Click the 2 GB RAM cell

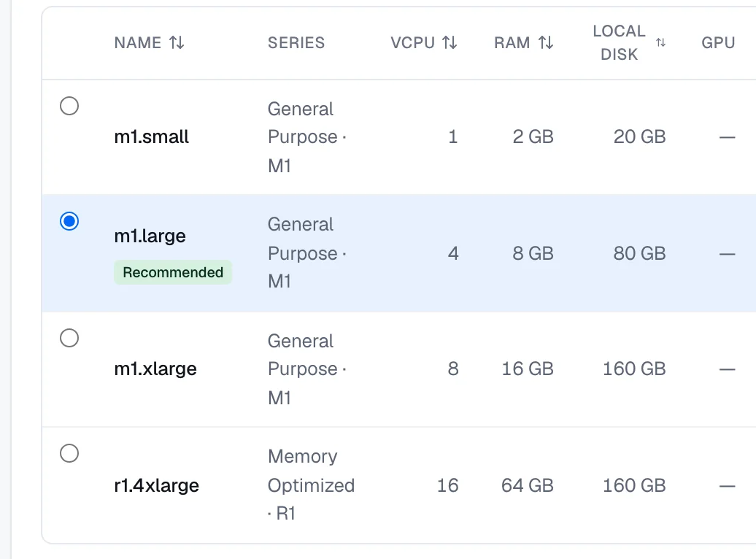tap(533, 137)
